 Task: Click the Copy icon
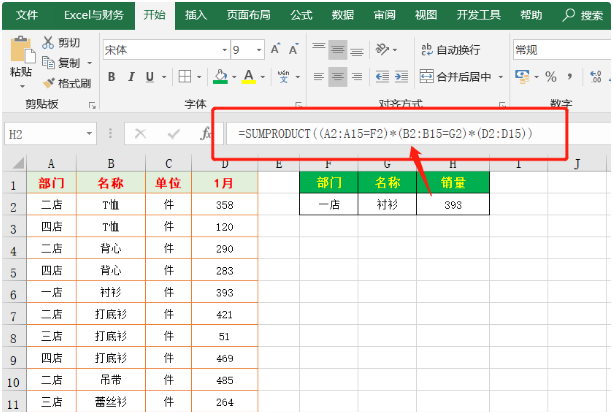tap(48, 63)
